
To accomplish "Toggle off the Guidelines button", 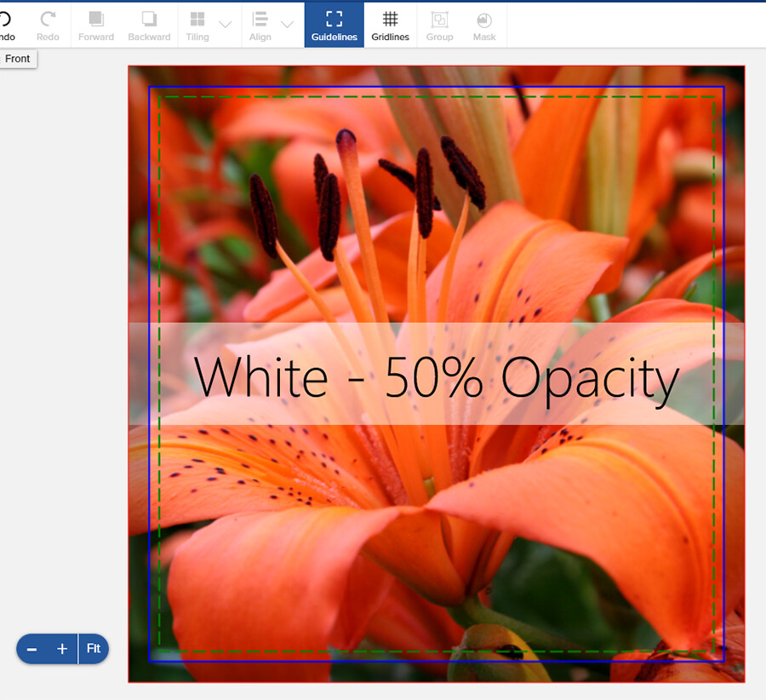I will pyautogui.click(x=334, y=25).
